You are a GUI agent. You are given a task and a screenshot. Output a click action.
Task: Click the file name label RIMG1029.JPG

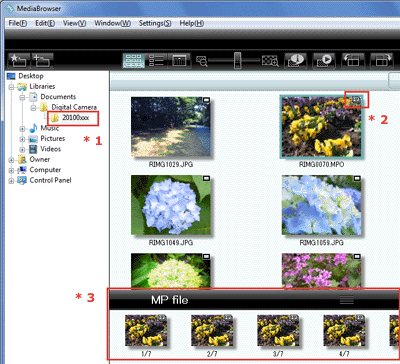(x=171, y=165)
